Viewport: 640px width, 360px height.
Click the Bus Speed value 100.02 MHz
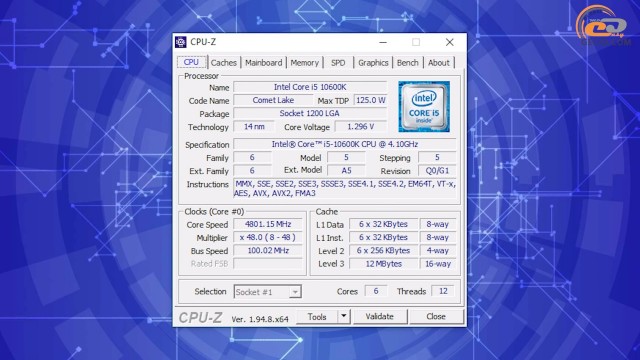click(268, 251)
